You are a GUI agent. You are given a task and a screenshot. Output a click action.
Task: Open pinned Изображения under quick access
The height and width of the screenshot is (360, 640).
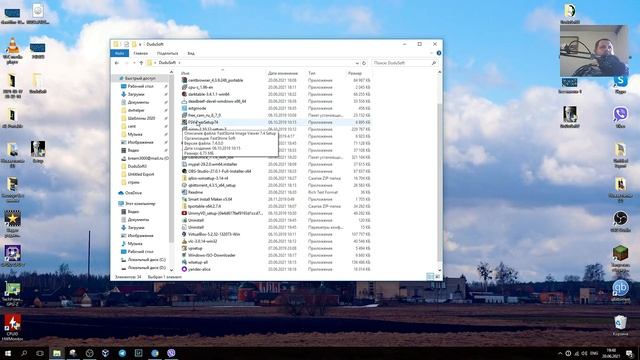point(140,142)
